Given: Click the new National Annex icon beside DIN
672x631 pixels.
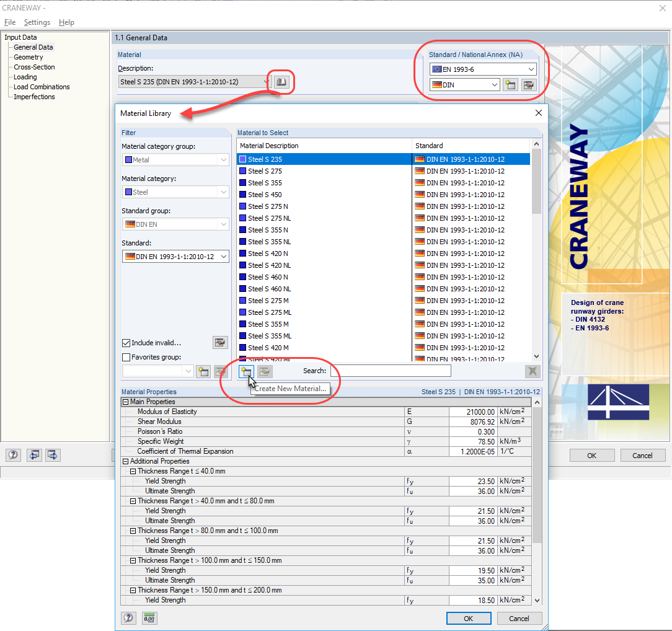Looking at the screenshot, I should tap(510, 85).
